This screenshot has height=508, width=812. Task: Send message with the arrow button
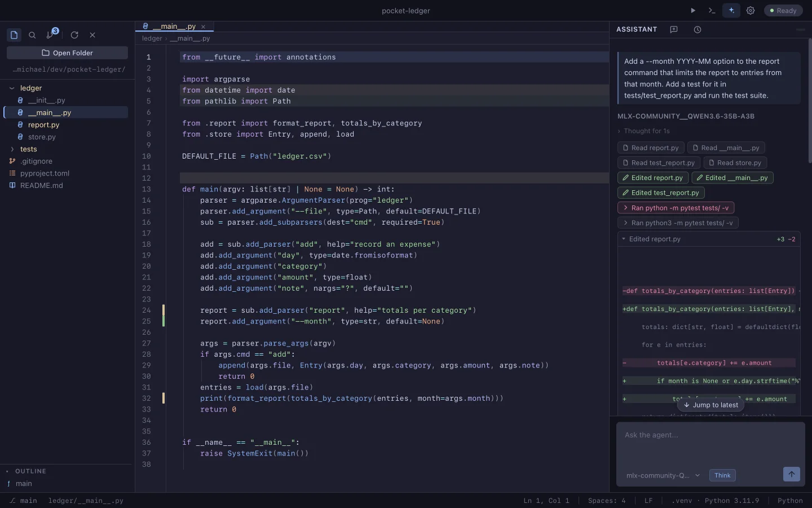coord(792,474)
